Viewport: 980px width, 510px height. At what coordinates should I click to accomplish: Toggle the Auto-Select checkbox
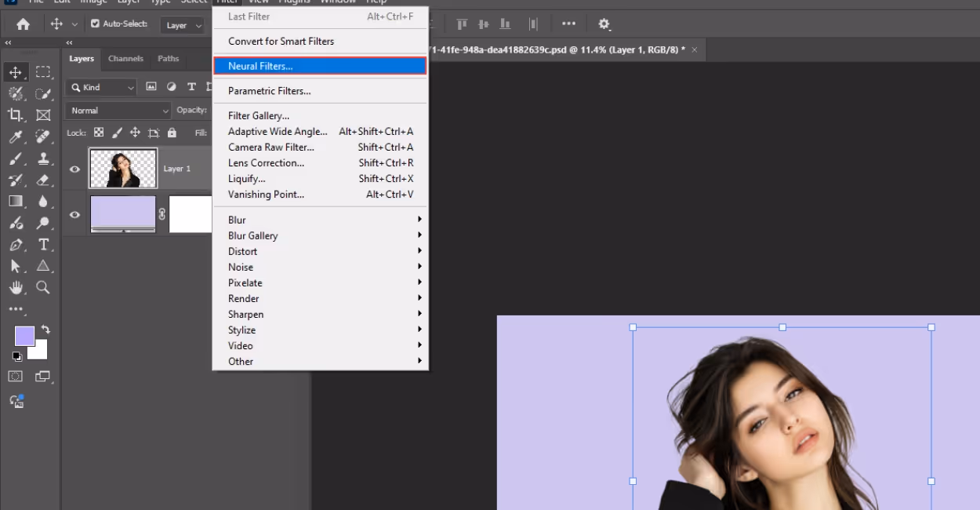(96, 24)
